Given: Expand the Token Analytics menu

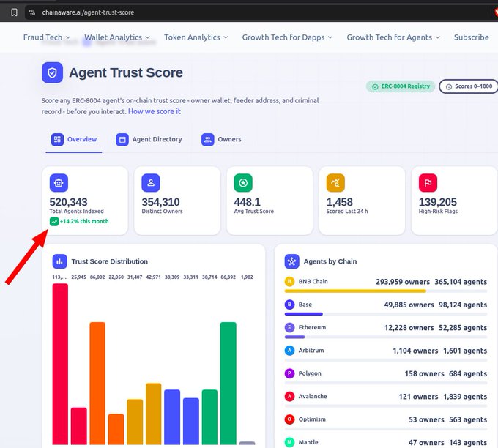Looking at the screenshot, I should 196,37.
